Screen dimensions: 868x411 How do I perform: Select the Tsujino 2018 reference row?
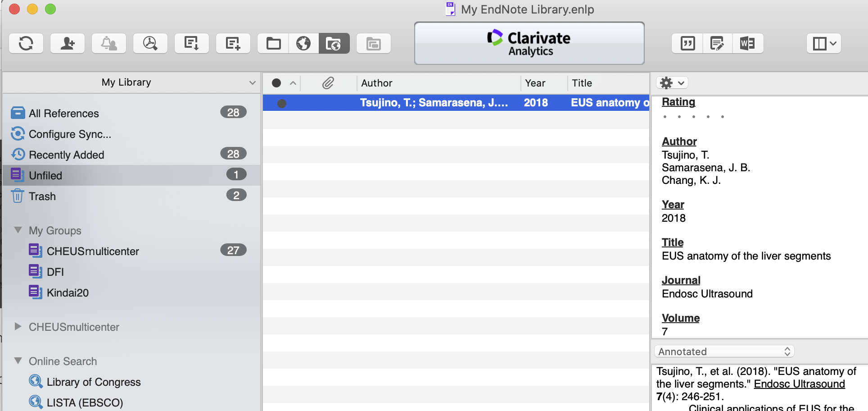[456, 103]
